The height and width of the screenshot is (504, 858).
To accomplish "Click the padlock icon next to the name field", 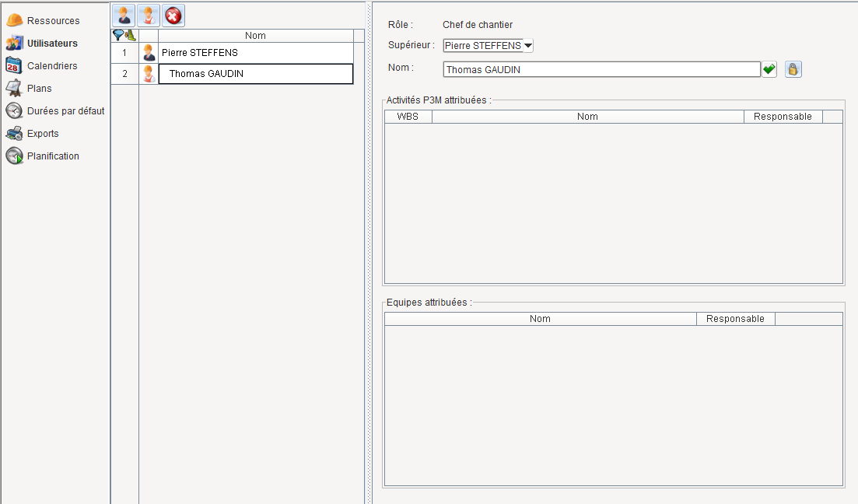I will coord(793,69).
